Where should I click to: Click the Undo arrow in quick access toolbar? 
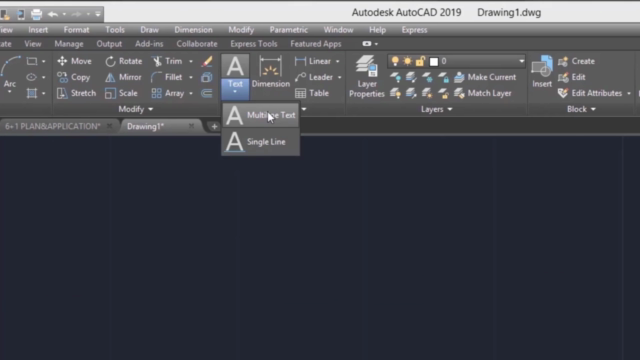point(53,14)
